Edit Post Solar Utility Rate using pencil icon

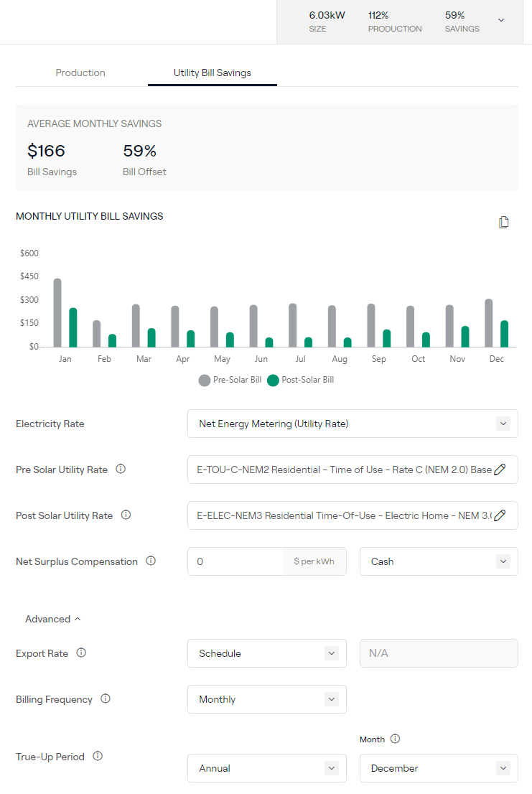[500, 515]
